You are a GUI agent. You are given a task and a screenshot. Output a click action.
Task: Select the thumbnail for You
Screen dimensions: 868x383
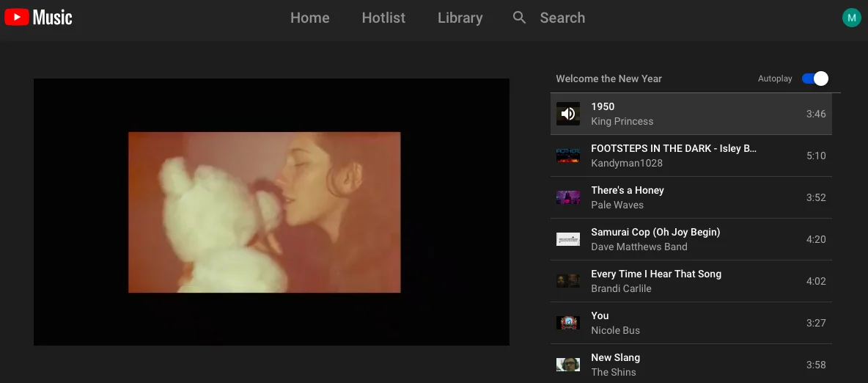click(568, 323)
